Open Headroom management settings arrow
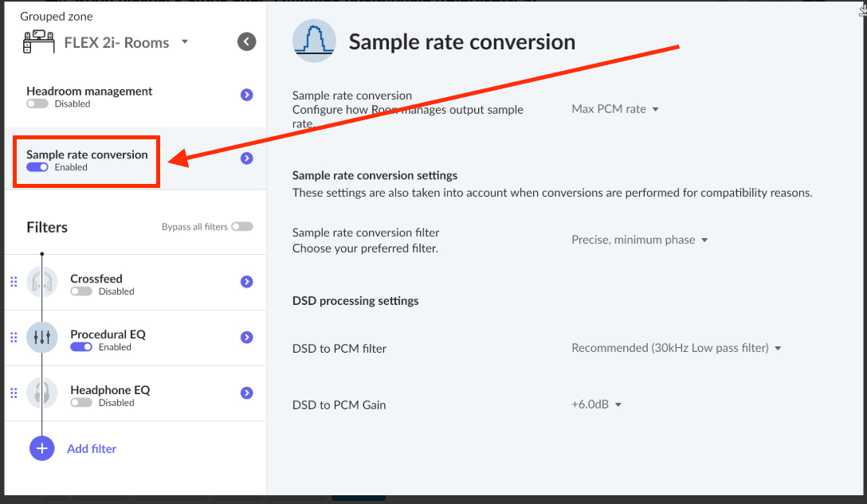The width and height of the screenshot is (867, 504). [x=246, y=95]
